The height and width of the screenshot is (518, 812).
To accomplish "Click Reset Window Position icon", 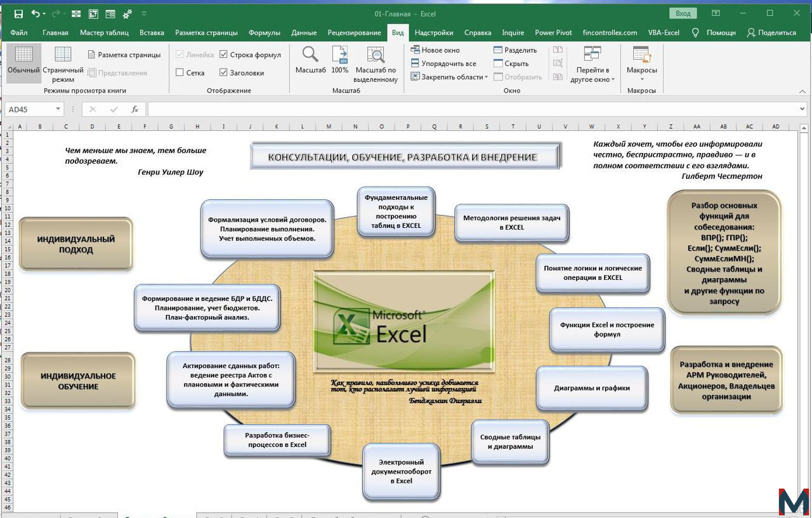I will (x=558, y=77).
